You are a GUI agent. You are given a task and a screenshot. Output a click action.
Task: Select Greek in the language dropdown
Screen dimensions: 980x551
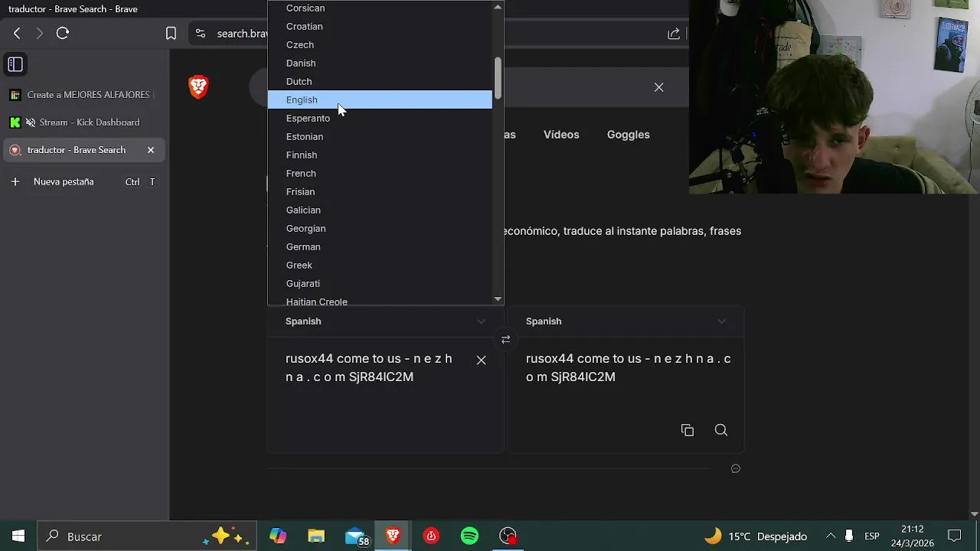pos(380,265)
